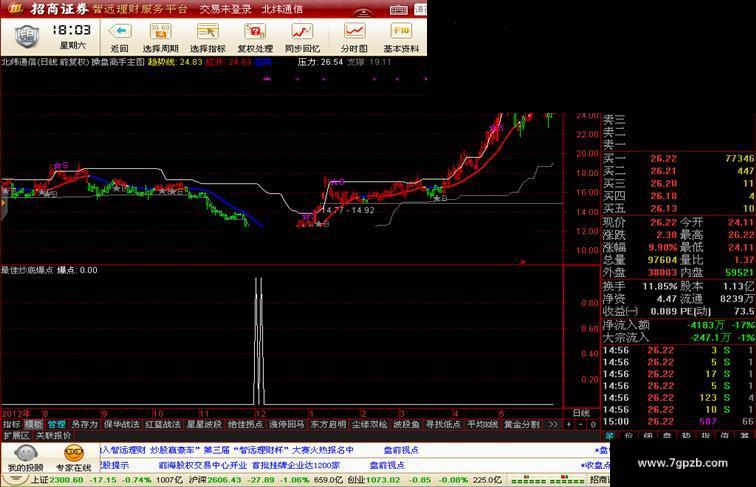Click 压力 26.54 label in chart header
Image resolution: width=756 pixels, height=487 pixels.
(x=320, y=62)
